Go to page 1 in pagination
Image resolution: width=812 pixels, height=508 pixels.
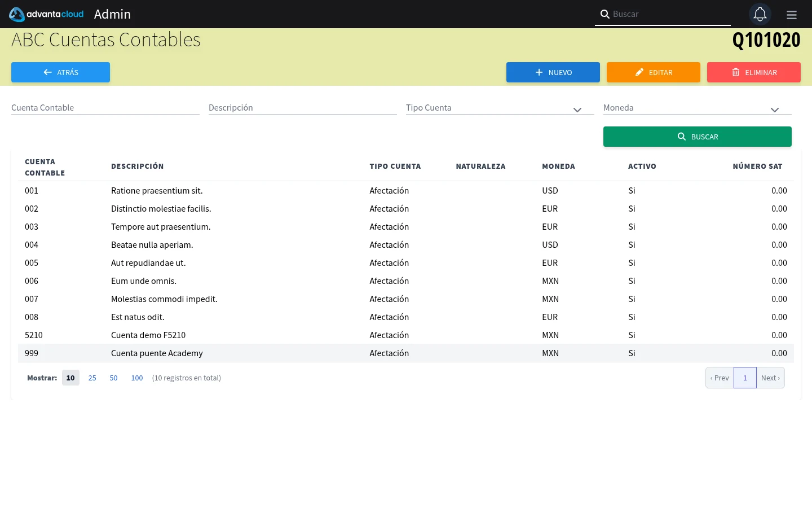(x=745, y=378)
